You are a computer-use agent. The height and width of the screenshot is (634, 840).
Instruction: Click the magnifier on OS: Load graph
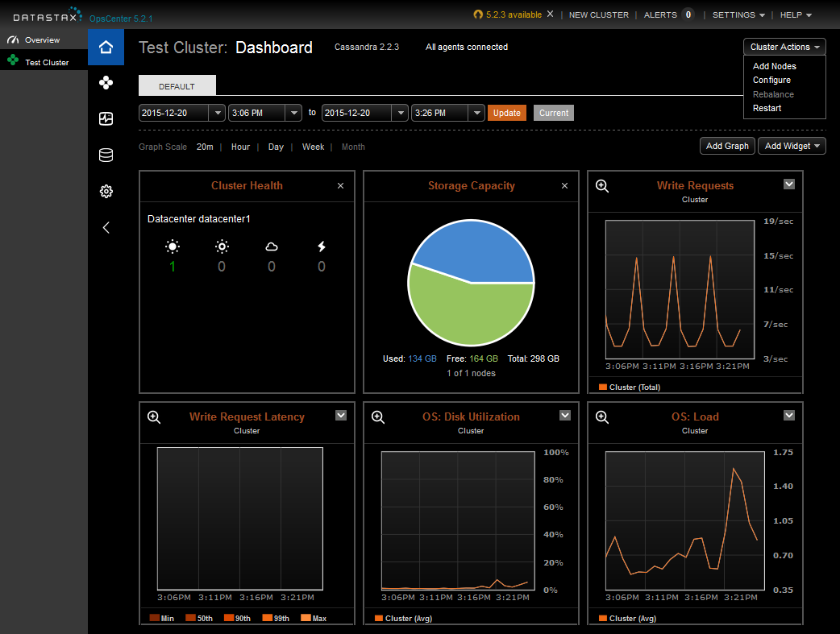tap(601, 416)
